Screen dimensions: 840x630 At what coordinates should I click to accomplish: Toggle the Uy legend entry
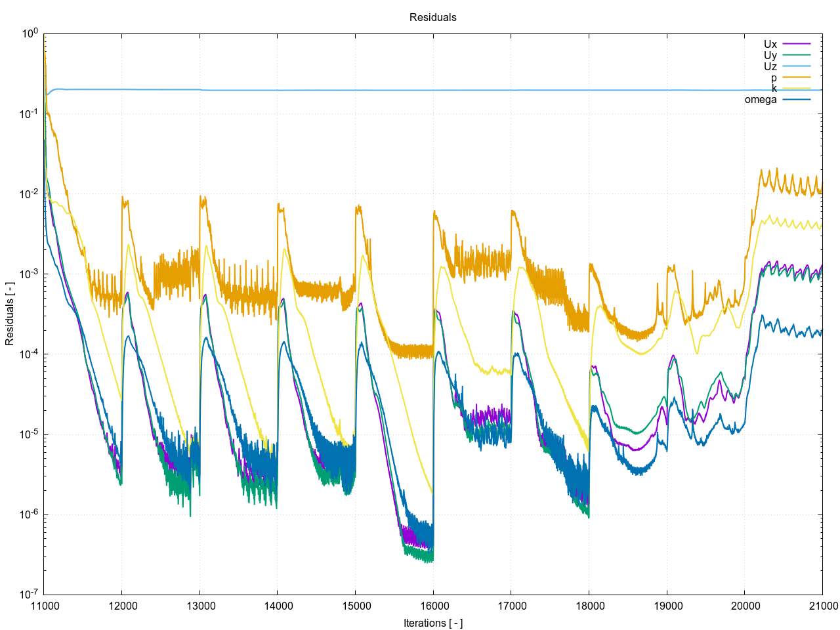(770, 56)
